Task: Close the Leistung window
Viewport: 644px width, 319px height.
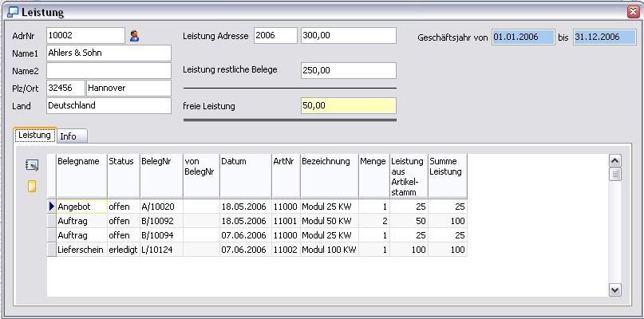Action: click(633, 12)
